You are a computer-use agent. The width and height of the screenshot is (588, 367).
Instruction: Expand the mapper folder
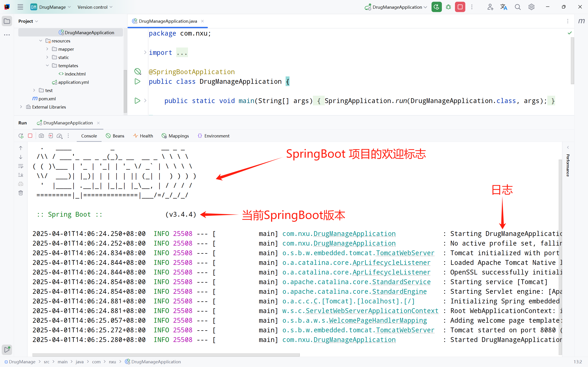47,49
